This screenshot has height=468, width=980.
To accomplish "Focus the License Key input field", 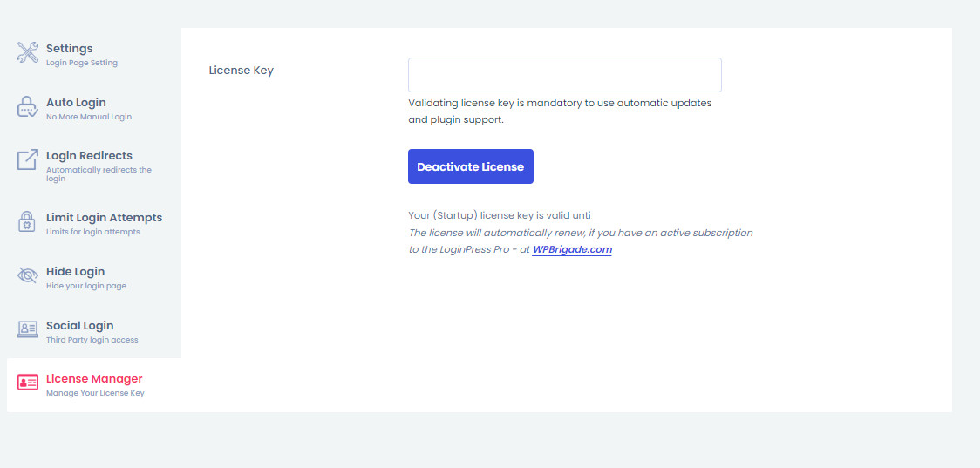I will point(564,75).
